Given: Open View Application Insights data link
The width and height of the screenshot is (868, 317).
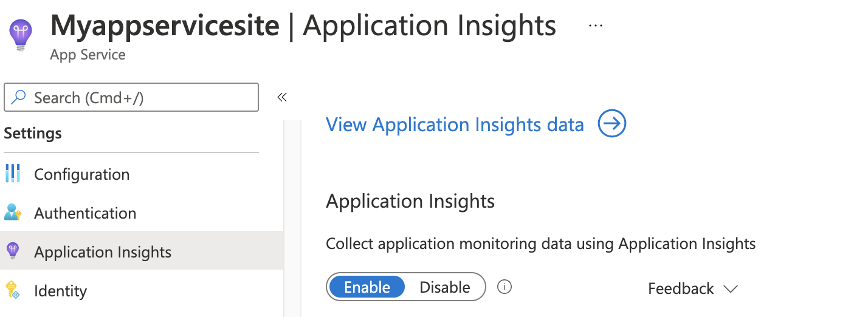Looking at the screenshot, I should [455, 124].
